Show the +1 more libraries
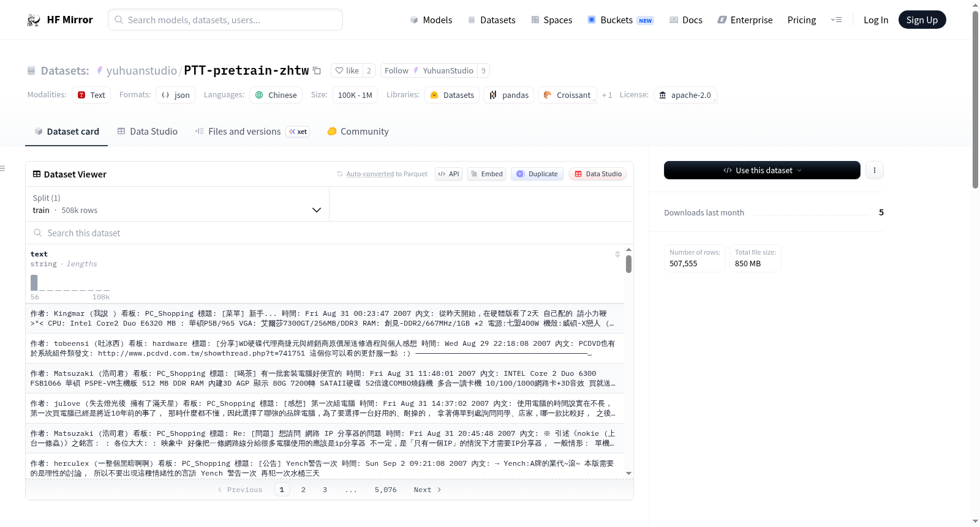 pyautogui.click(x=607, y=95)
